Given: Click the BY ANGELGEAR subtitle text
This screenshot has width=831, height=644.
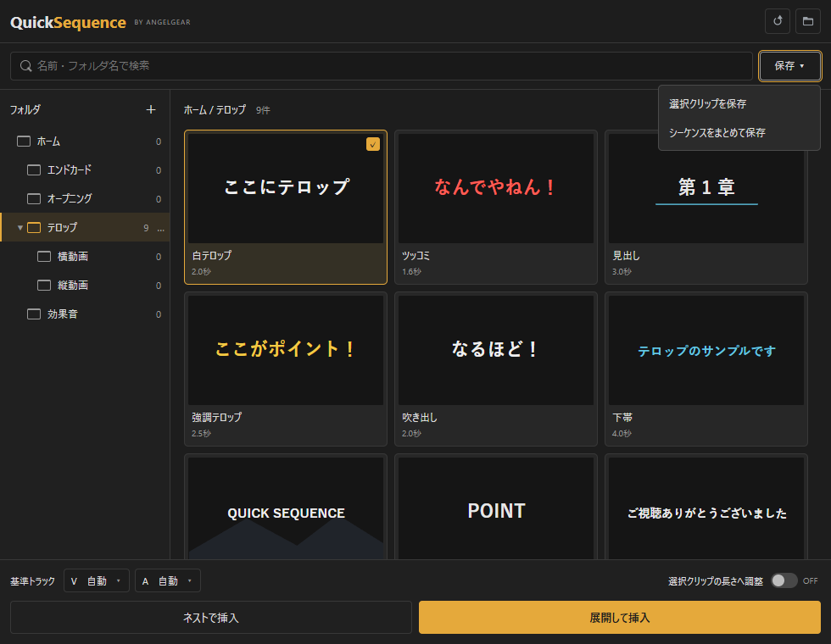Looking at the screenshot, I should point(162,22).
